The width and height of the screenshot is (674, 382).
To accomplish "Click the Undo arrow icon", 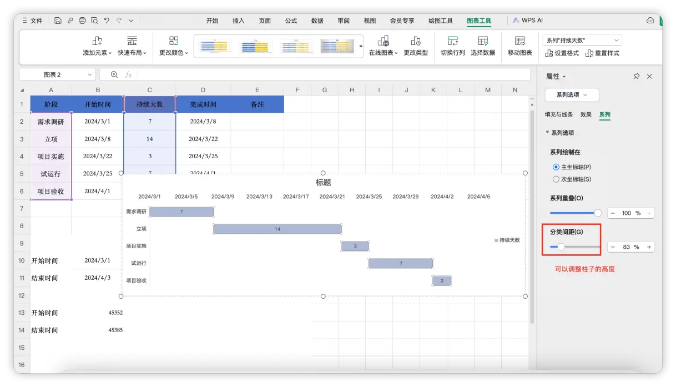I will pyautogui.click(x=107, y=21).
